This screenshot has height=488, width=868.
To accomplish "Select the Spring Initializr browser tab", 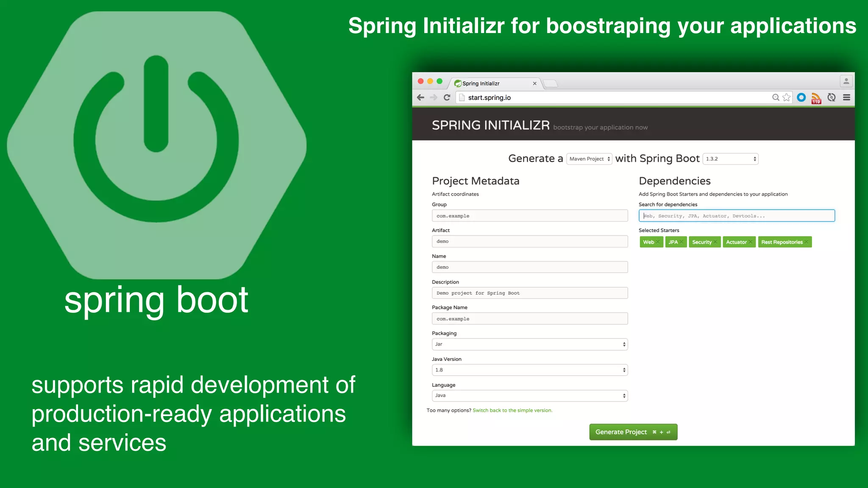I will pyautogui.click(x=494, y=83).
